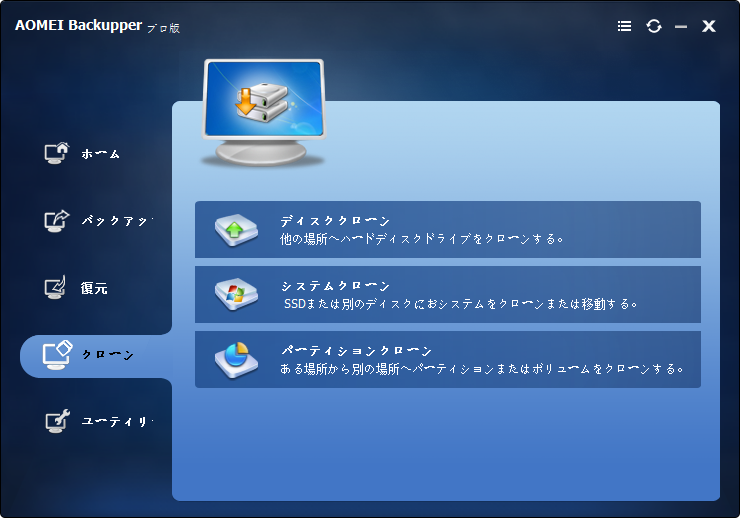Click the ユーティリティ wrench icon

pos(58,421)
